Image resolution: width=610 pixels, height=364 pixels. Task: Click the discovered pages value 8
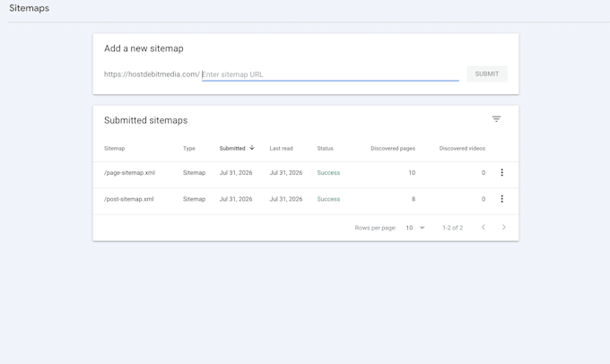(x=414, y=199)
